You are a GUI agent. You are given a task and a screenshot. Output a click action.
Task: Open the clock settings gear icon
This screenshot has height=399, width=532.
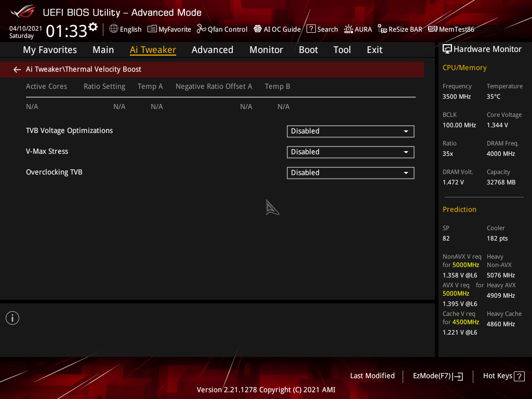[x=93, y=27]
